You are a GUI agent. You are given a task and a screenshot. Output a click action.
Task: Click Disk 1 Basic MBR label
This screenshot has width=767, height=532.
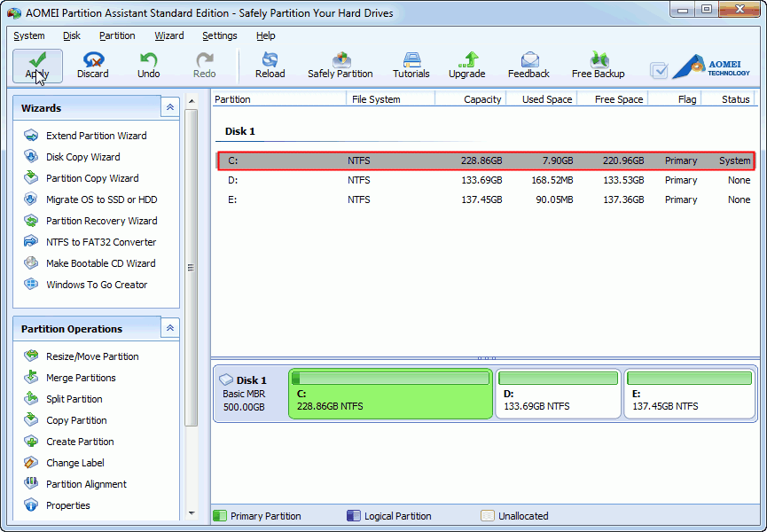coord(244,394)
